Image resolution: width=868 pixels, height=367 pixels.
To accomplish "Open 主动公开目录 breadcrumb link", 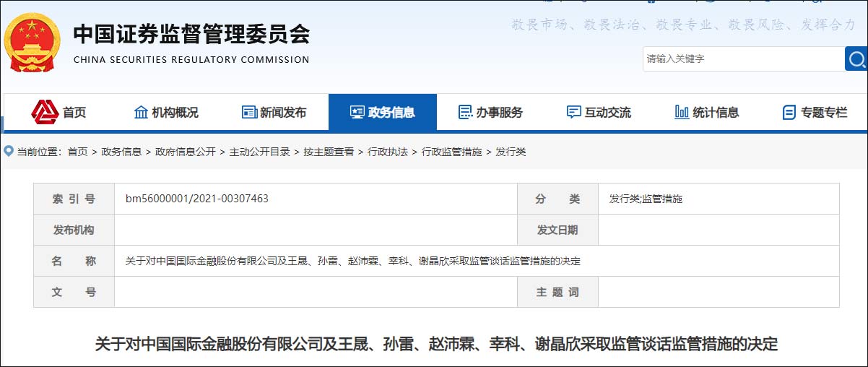I will point(260,152).
